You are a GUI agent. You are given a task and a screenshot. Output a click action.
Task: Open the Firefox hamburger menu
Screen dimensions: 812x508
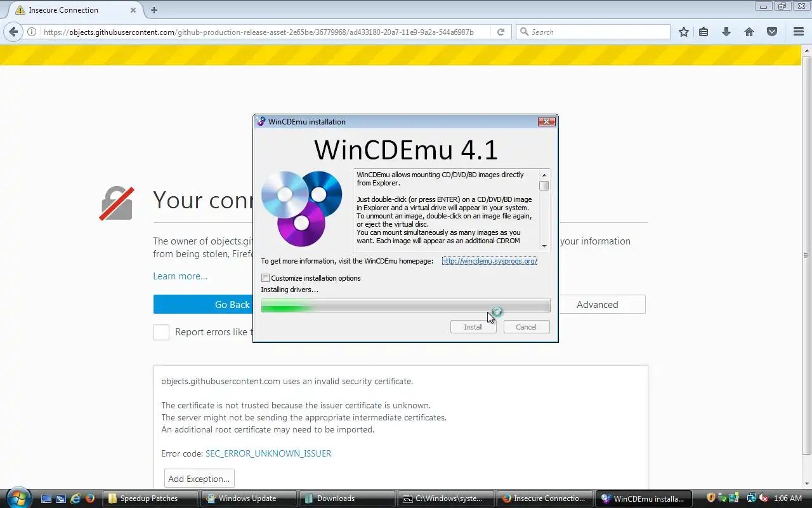tap(799, 32)
